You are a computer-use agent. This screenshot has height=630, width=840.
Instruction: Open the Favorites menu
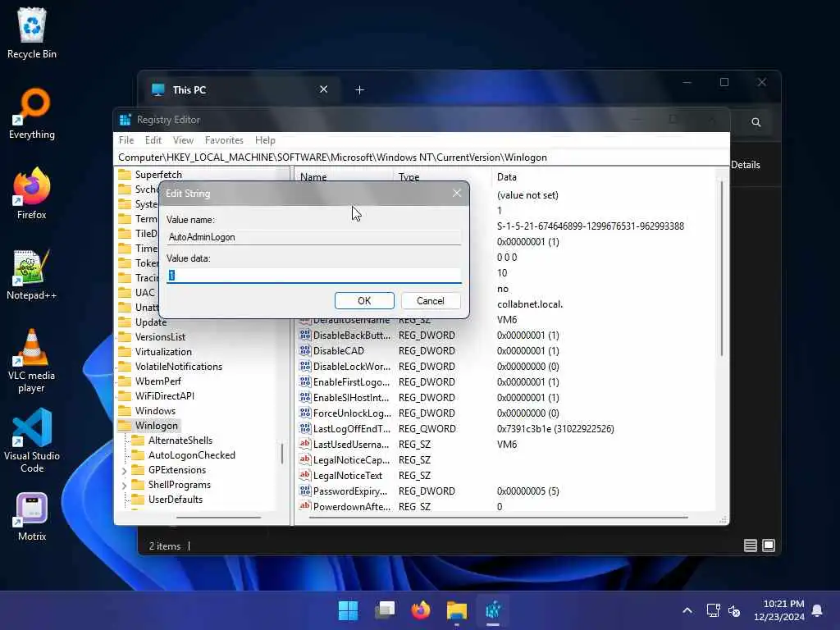click(224, 139)
